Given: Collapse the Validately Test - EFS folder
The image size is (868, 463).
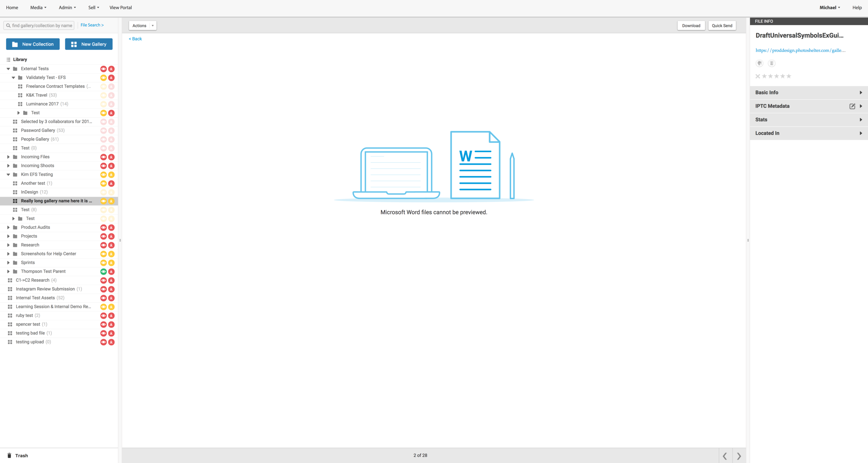Looking at the screenshot, I should pos(14,78).
